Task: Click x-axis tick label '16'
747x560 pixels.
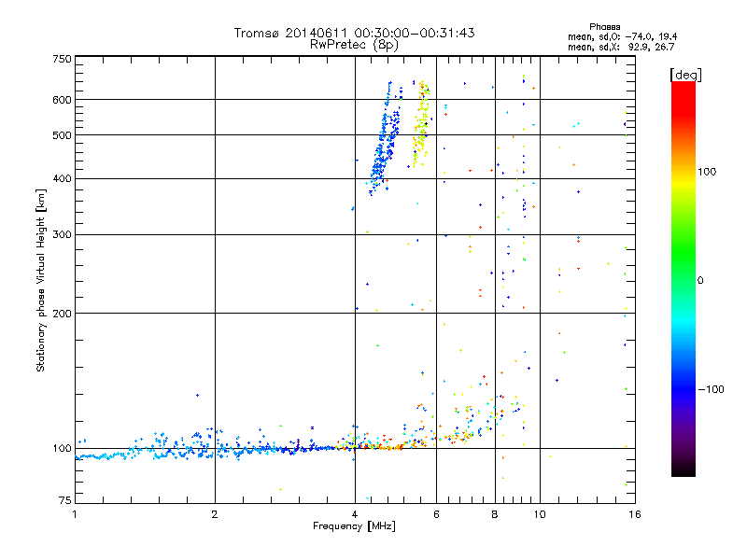Action: (635, 514)
